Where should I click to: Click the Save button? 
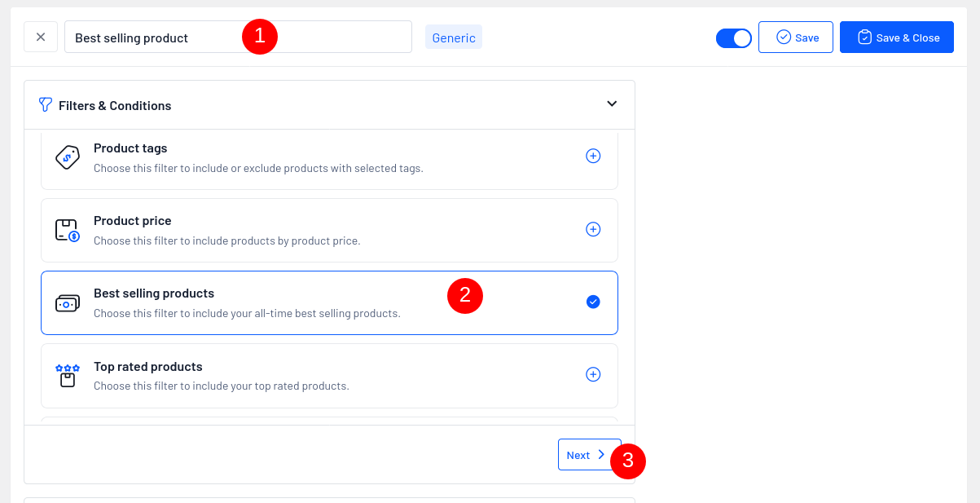(x=796, y=38)
